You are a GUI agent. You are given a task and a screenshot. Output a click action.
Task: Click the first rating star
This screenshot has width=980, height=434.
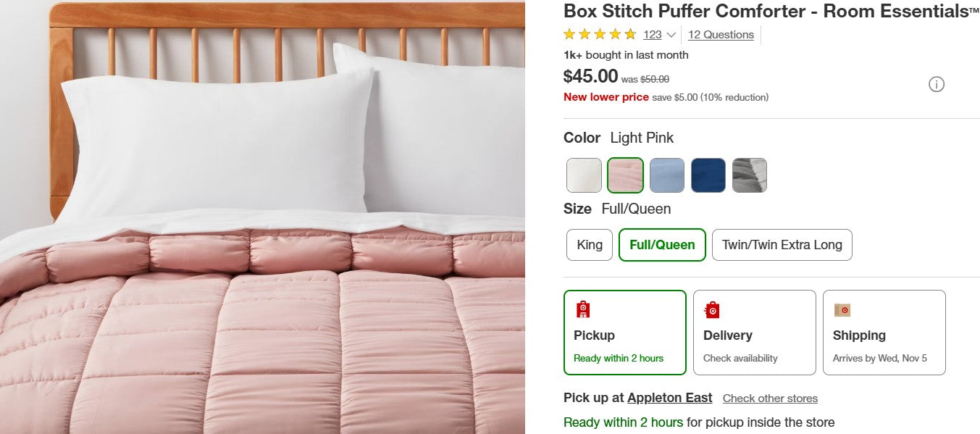click(569, 34)
